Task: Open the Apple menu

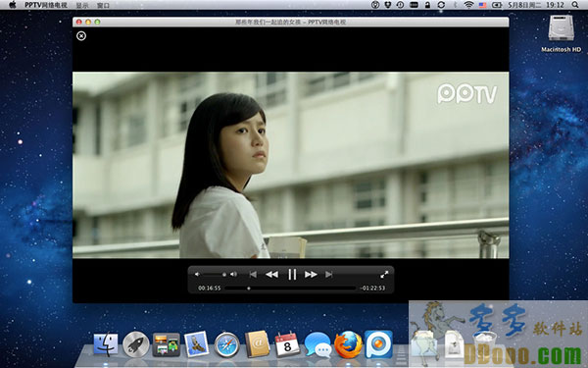Action: [13, 5]
